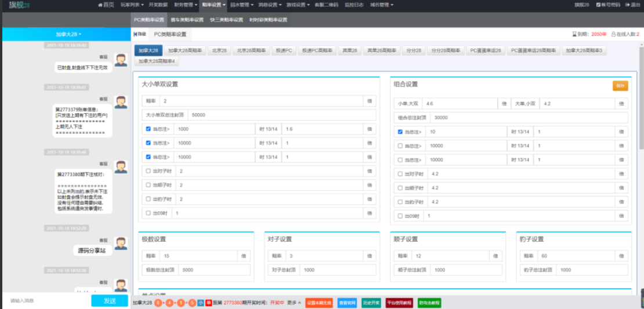644x309 pixels.
Task: Uncheck first 当总注> checkbox in 组合设置
Action: point(400,132)
